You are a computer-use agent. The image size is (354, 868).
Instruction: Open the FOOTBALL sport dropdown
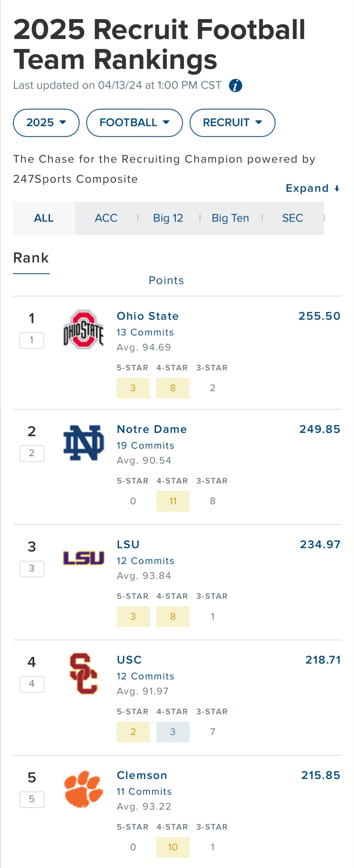pyautogui.click(x=134, y=123)
